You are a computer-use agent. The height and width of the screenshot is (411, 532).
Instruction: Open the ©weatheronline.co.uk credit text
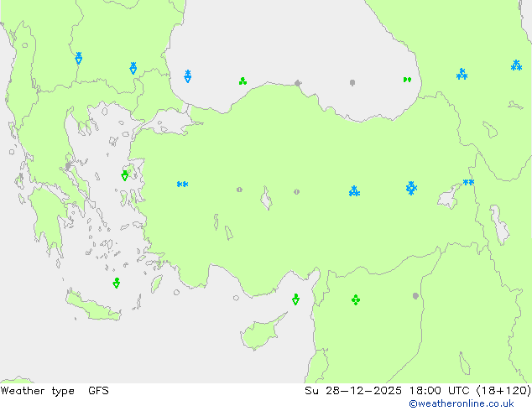coord(462,404)
